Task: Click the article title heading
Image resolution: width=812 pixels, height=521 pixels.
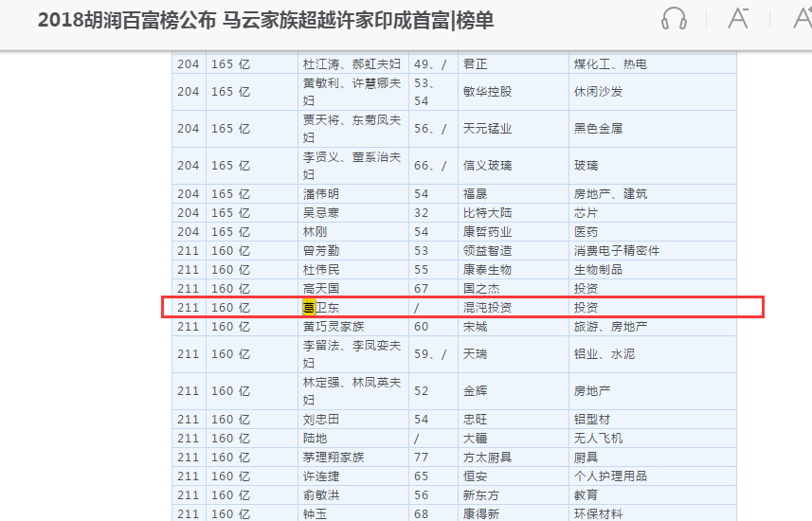Action: pos(265,20)
